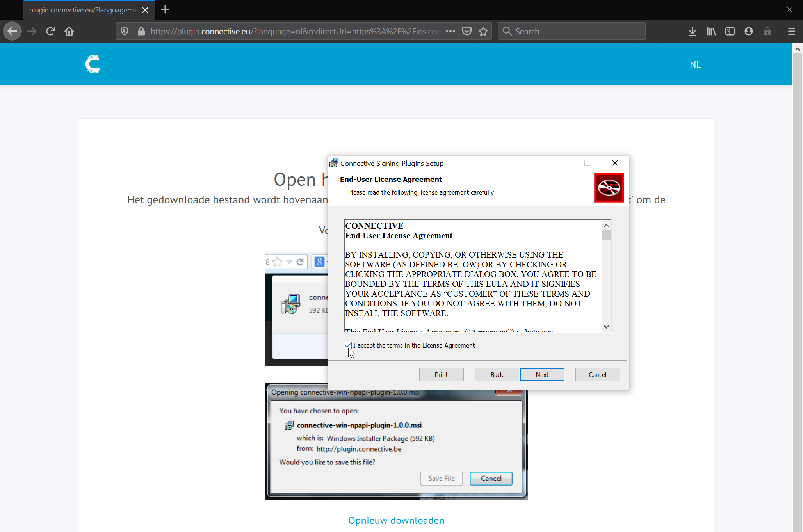803x532 pixels.
Task: Open NL language selector
Action: coord(695,65)
